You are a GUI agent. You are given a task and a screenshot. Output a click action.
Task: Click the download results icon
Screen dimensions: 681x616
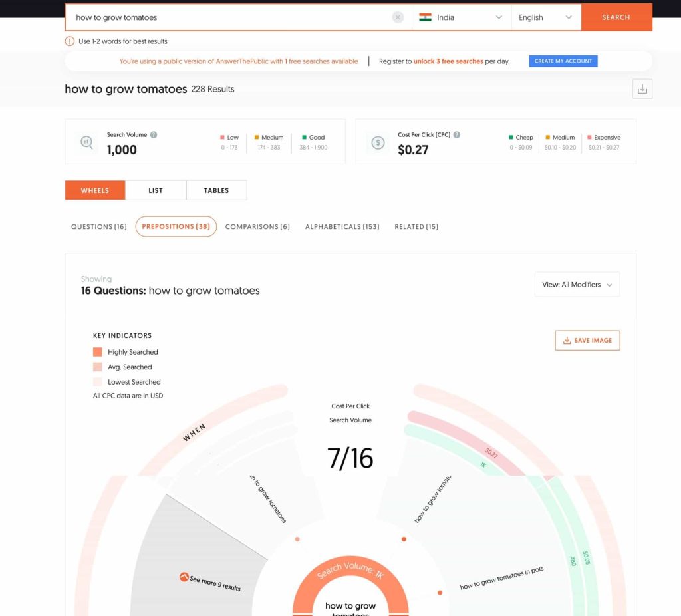pyautogui.click(x=642, y=89)
